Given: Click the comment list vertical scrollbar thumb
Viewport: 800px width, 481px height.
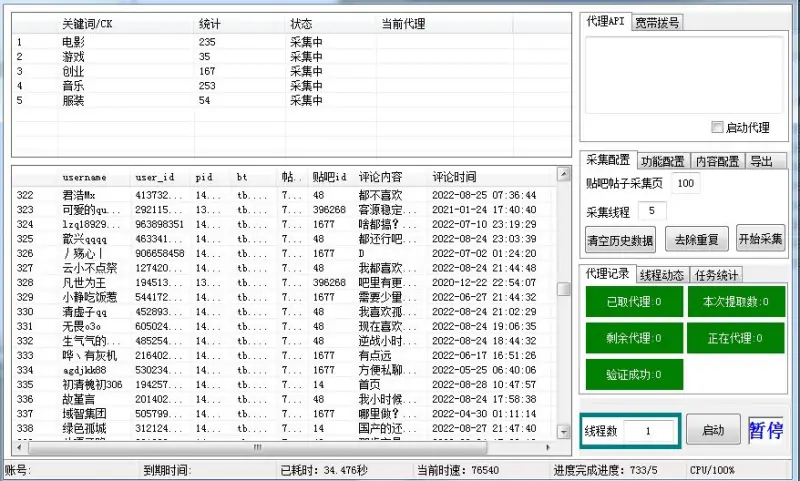Looking at the screenshot, I should click(x=564, y=290).
